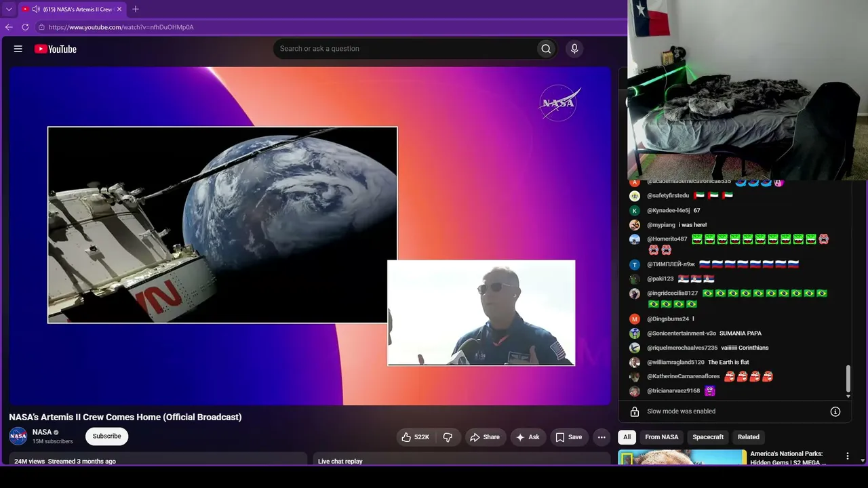
Task: Save the video to a playlist
Action: click(x=569, y=437)
